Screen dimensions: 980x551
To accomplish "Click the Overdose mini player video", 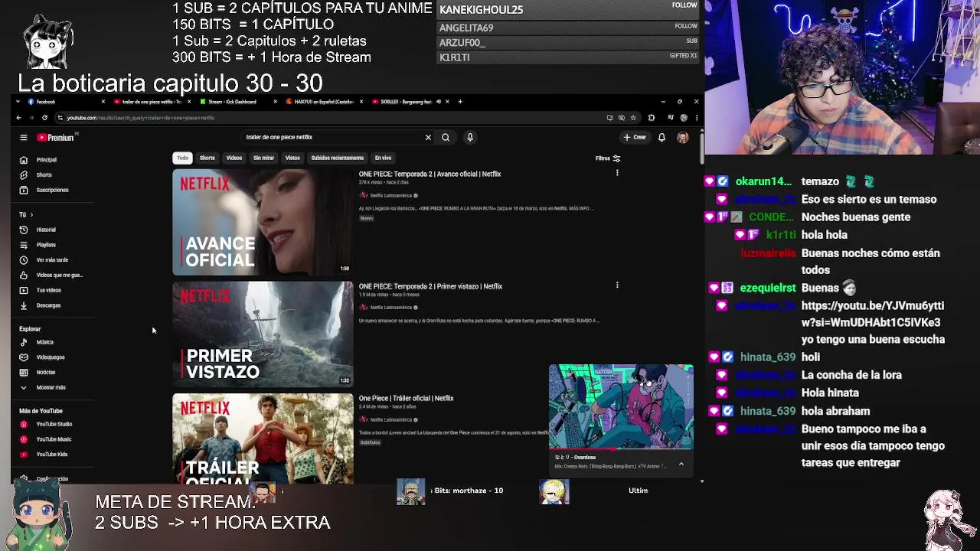I will [621, 406].
